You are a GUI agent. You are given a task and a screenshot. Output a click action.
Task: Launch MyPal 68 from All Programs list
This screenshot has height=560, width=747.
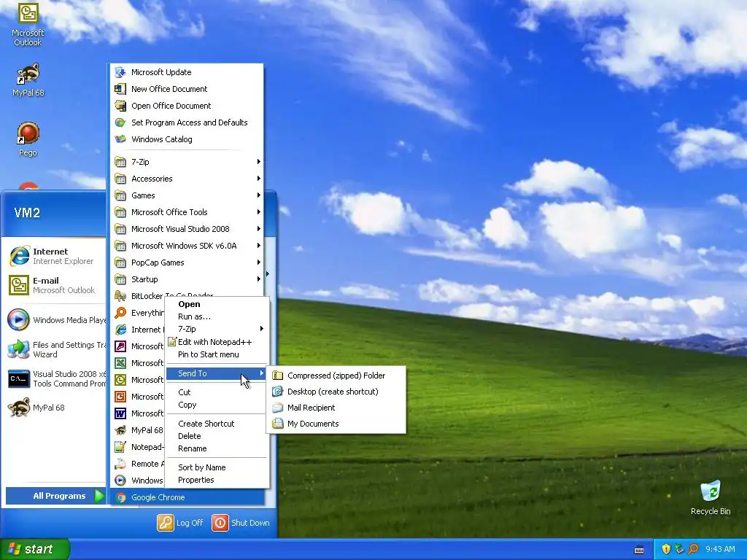tap(138, 430)
